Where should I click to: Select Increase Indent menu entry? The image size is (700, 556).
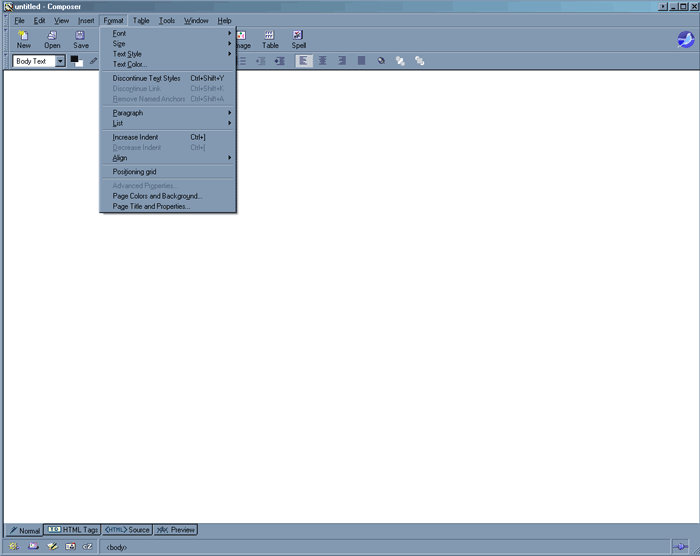coord(136,137)
